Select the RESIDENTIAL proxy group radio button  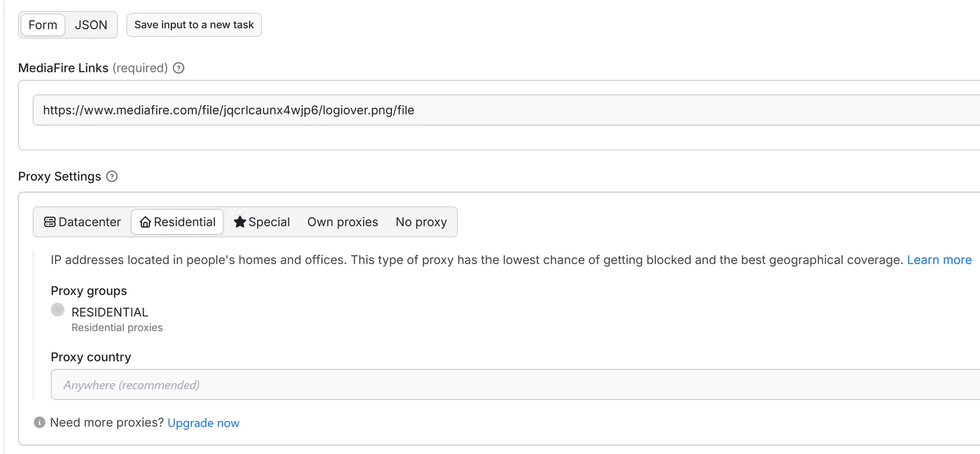(57, 310)
